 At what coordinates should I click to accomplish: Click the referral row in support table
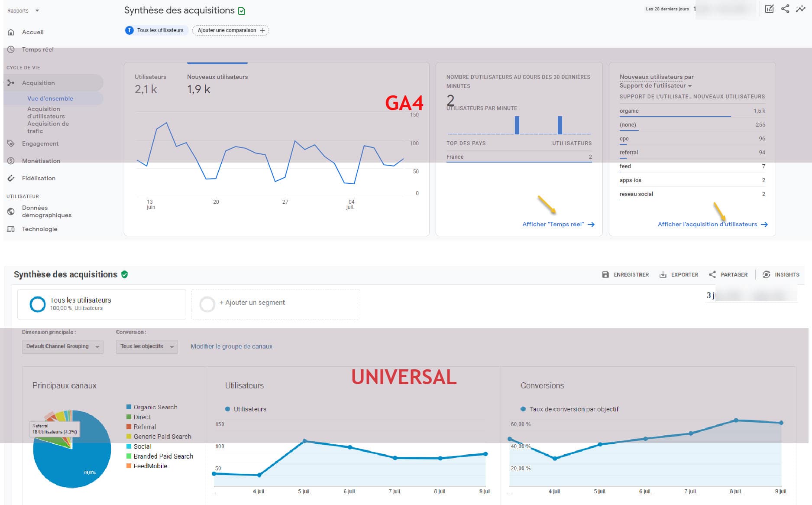pos(692,153)
